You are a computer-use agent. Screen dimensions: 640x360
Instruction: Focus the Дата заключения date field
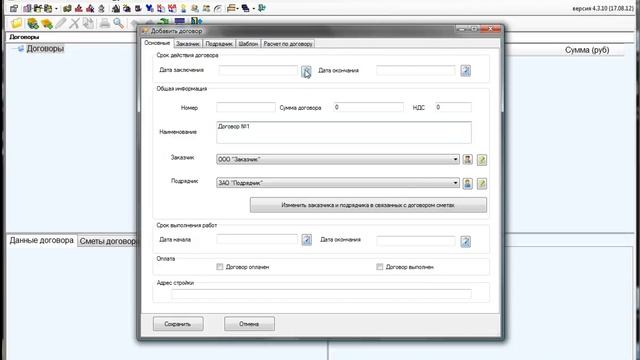[x=258, y=71]
